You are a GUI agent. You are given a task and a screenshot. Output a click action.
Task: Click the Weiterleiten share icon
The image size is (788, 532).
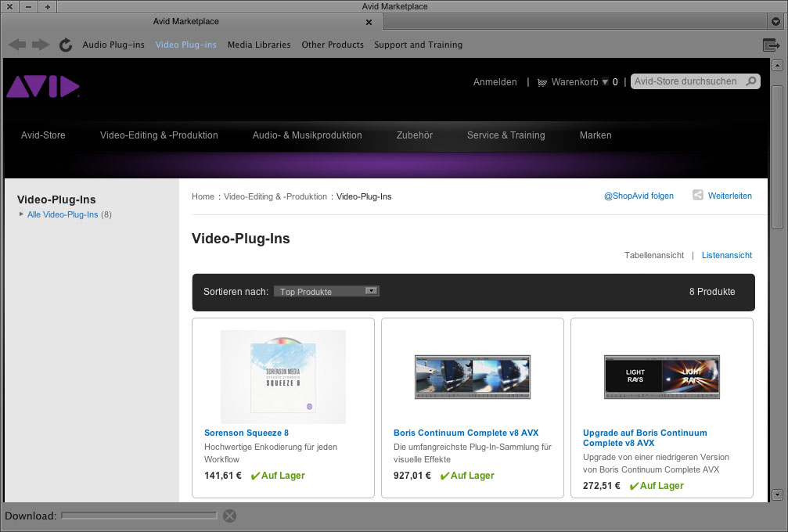[x=697, y=196]
